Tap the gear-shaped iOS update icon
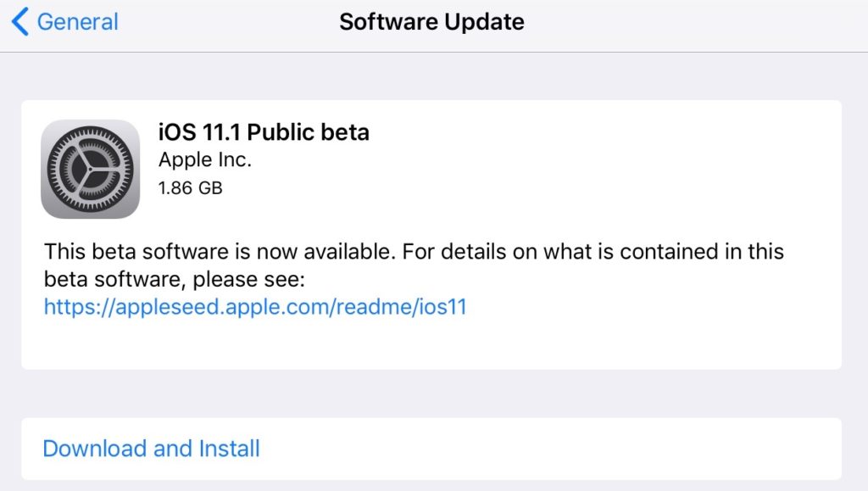The image size is (868, 491). (90, 169)
